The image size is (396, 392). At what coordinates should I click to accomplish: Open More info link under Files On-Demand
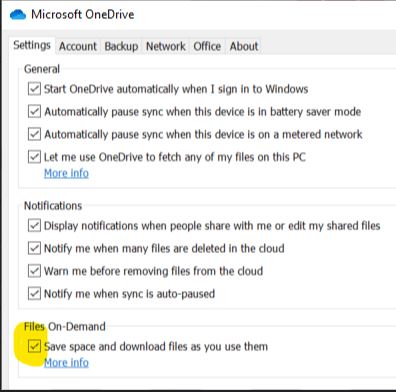coord(66,363)
